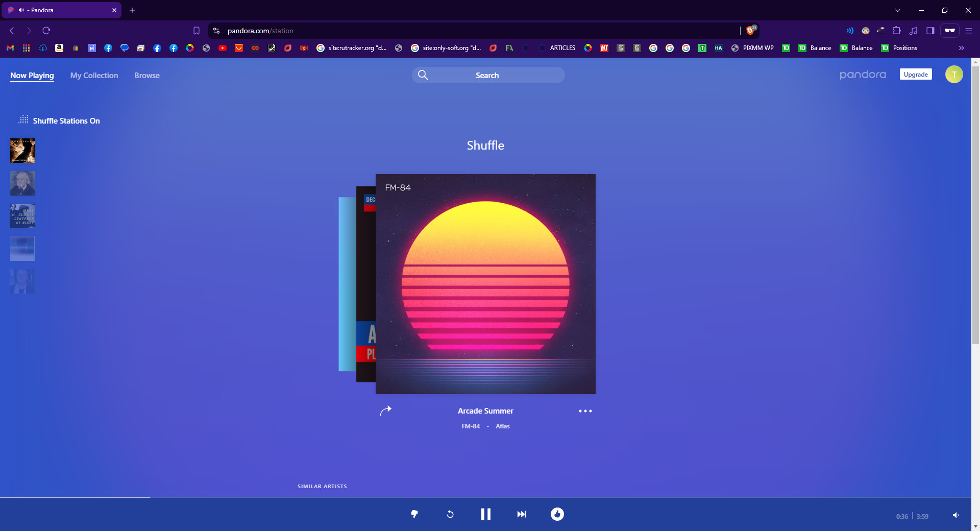Open the MT red bookmark icon
Image resolution: width=980 pixels, height=531 pixels.
pos(604,48)
